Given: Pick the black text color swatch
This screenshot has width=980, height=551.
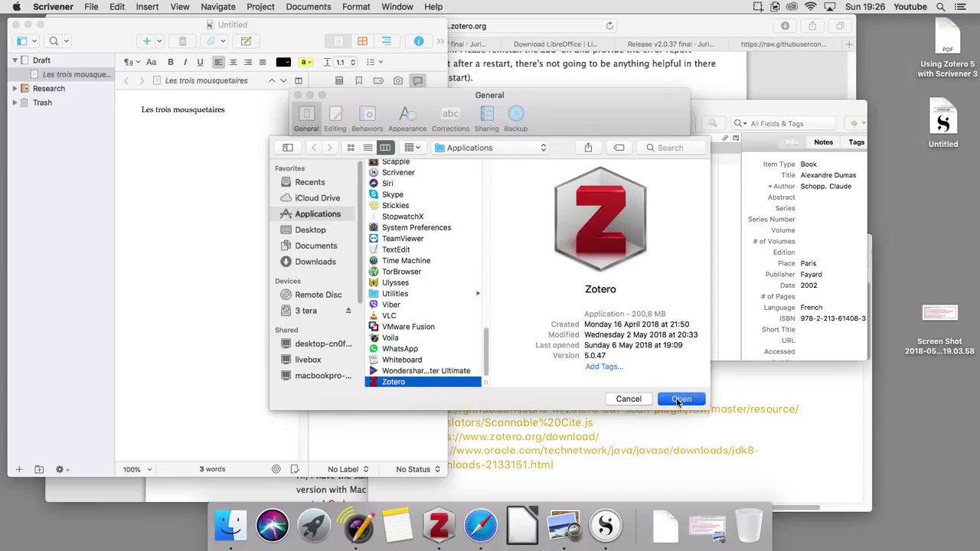Looking at the screenshot, I should click(283, 62).
